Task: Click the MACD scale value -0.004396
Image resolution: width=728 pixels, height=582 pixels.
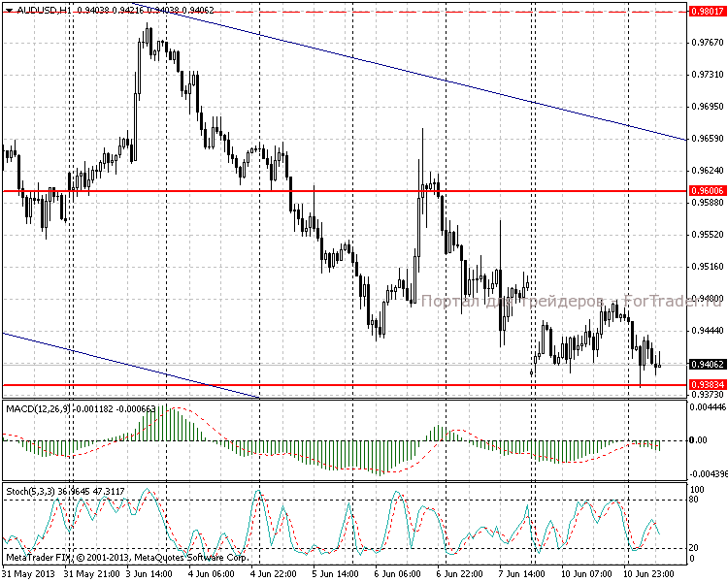Action: pos(708,474)
